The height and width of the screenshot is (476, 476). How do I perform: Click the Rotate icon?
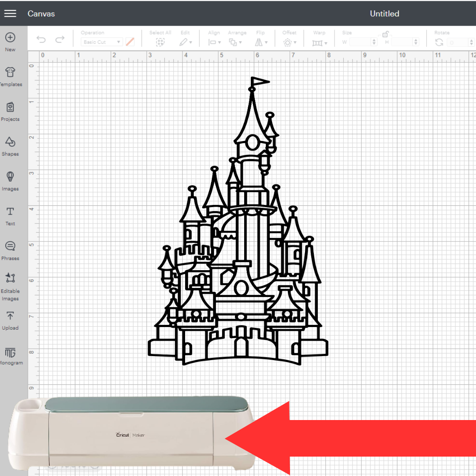tap(439, 42)
